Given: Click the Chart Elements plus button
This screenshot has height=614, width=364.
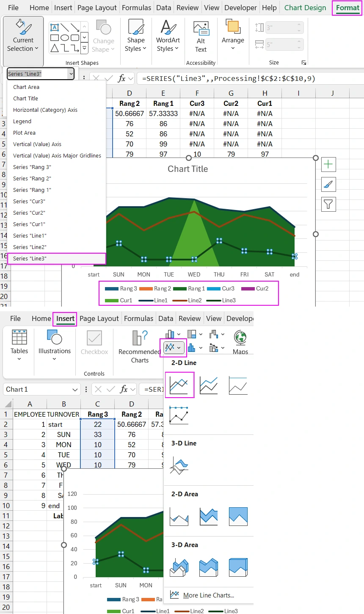Looking at the screenshot, I should pos(328,165).
